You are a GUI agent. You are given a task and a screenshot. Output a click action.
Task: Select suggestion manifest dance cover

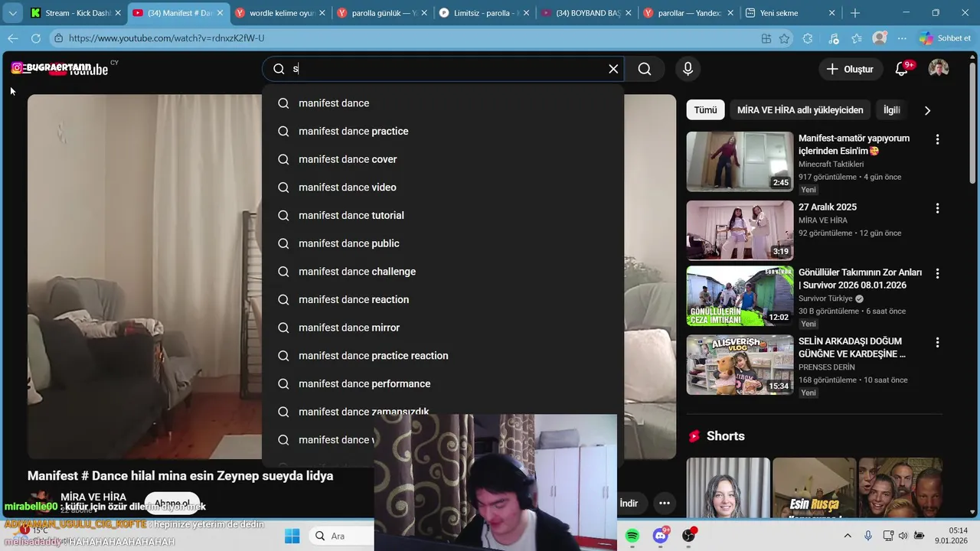coord(443,159)
